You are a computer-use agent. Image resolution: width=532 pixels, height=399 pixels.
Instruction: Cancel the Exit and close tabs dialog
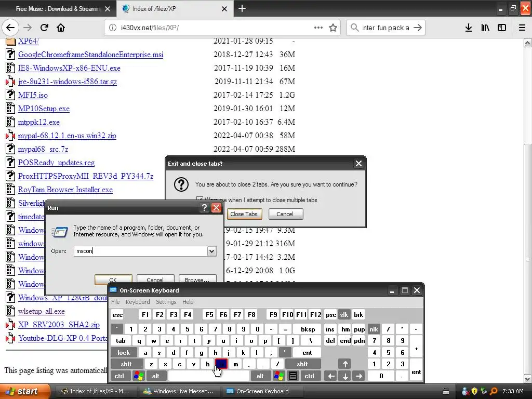click(x=285, y=214)
